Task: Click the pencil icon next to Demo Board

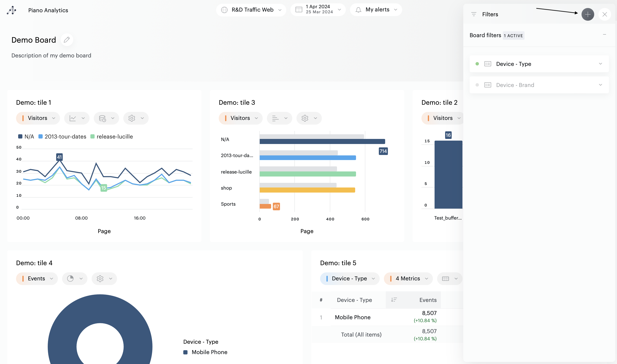Action: (67, 40)
